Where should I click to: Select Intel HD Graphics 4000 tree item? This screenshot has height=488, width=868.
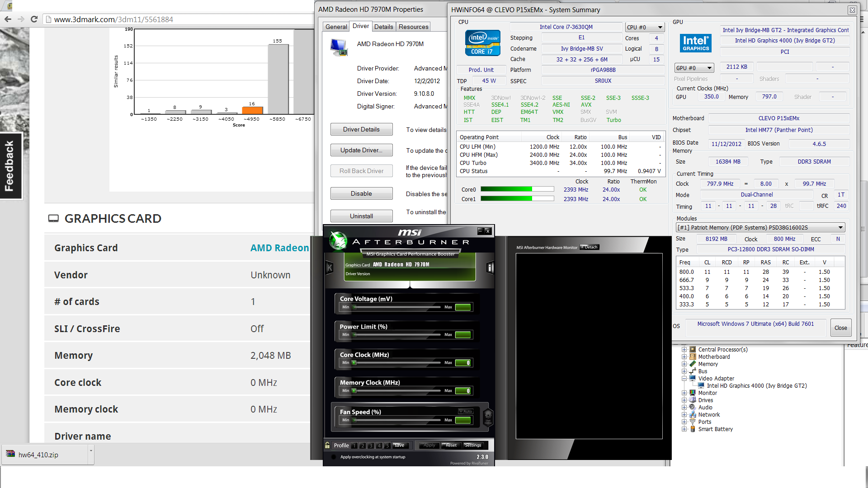pos(757,385)
